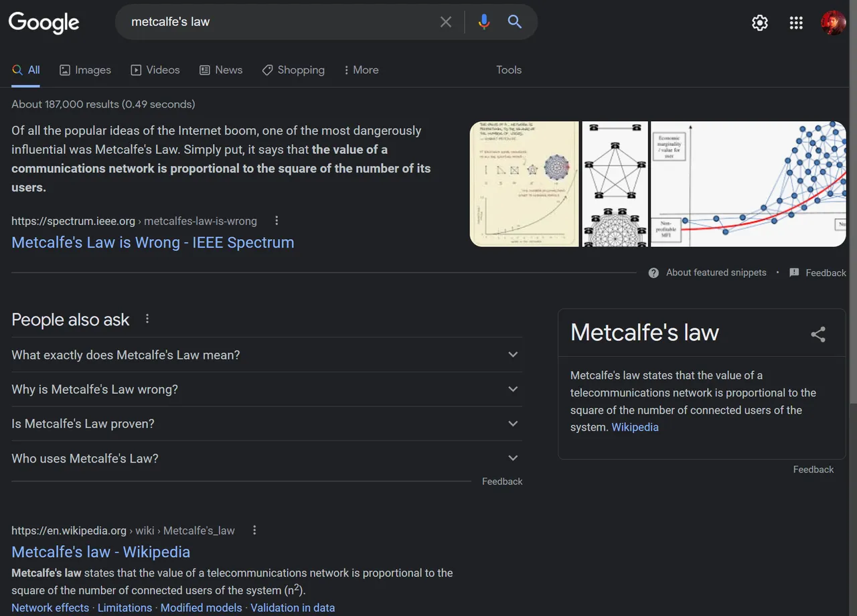Click the magnifier search button
The width and height of the screenshot is (857, 616).
click(514, 22)
